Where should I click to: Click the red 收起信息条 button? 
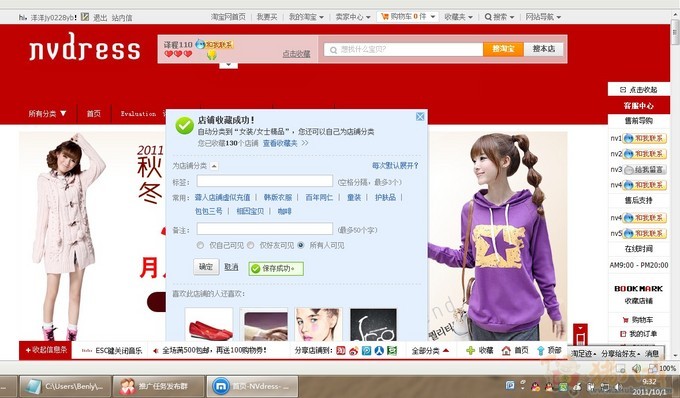tap(45, 350)
